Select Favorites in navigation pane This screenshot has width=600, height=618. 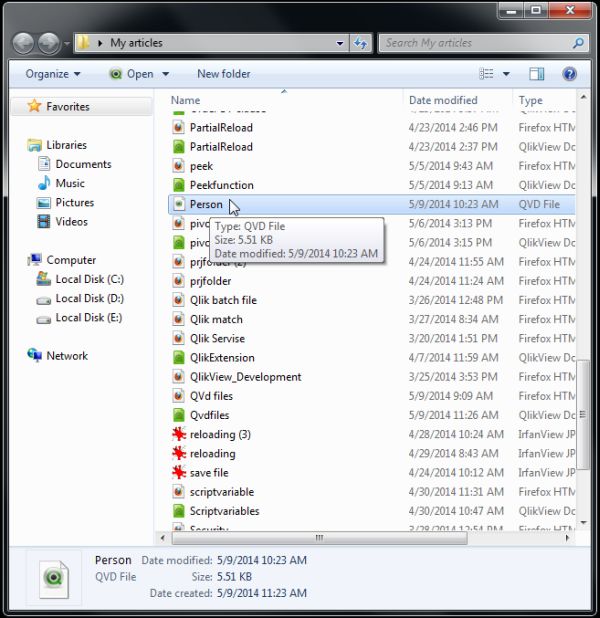68,106
